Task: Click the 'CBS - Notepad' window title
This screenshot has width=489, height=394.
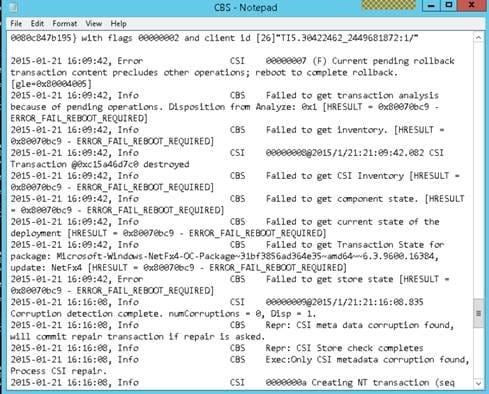Action: pyautogui.click(x=246, y=7)
